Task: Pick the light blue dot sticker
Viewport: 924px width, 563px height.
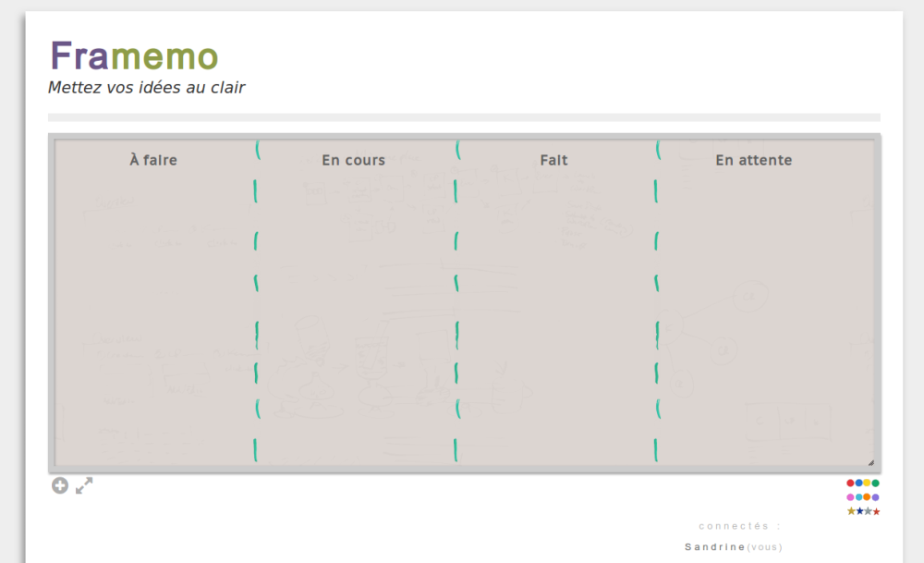Action: pos(858,497)
